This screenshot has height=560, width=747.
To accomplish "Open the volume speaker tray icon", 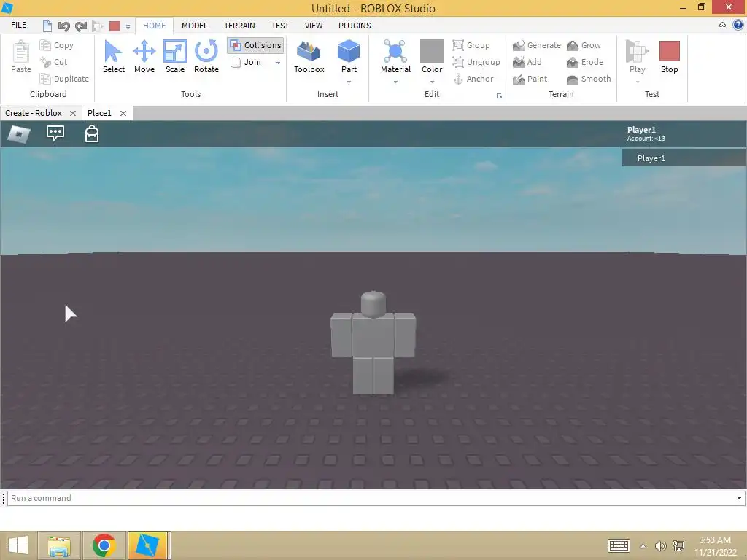I will (659, 546).
